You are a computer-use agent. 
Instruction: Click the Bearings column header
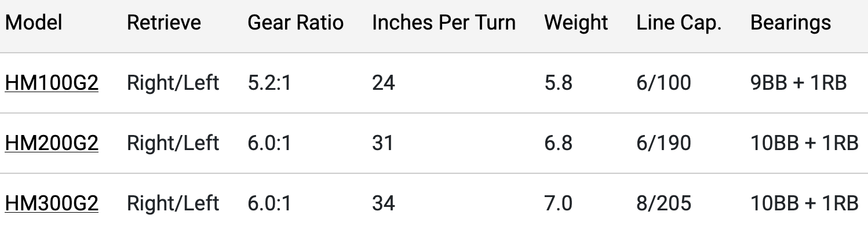point(791,23)
